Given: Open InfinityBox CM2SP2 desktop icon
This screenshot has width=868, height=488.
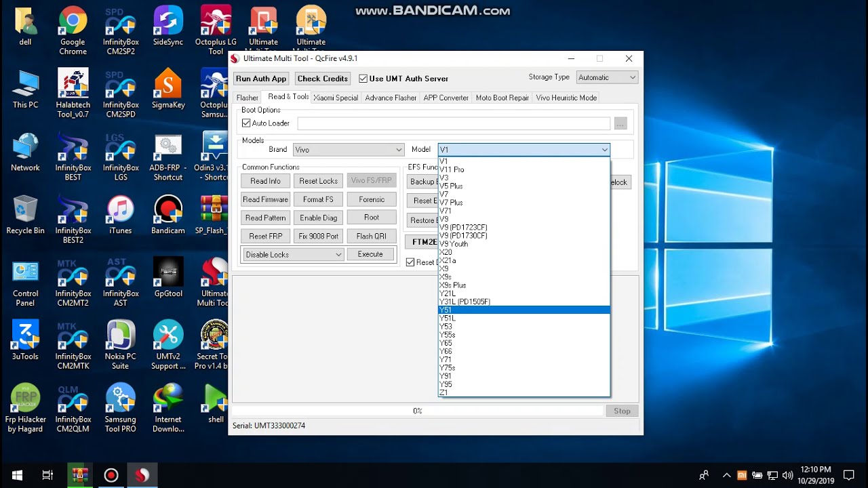Looking at the screenshot, I should [121, 30].
